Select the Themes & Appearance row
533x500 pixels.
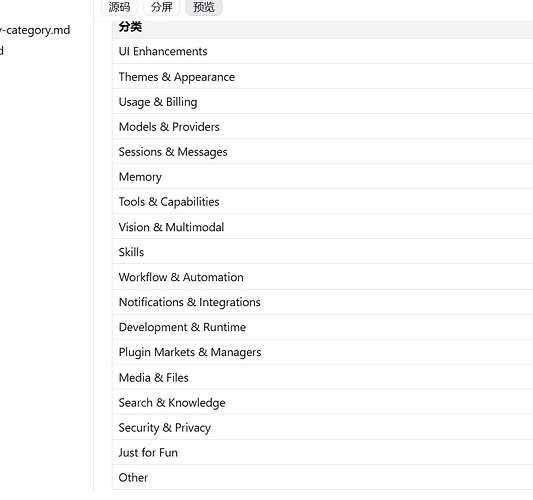pyautogui.click(x=322, y=76)
